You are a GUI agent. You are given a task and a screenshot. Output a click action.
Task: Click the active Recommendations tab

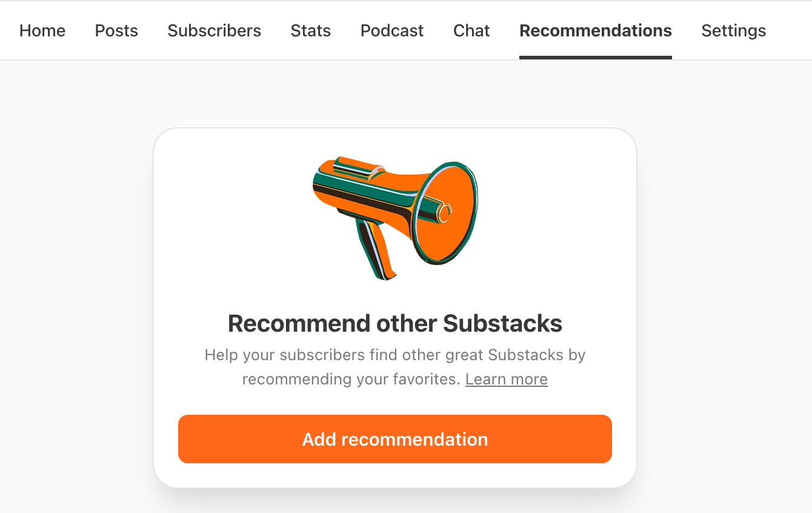596,30
